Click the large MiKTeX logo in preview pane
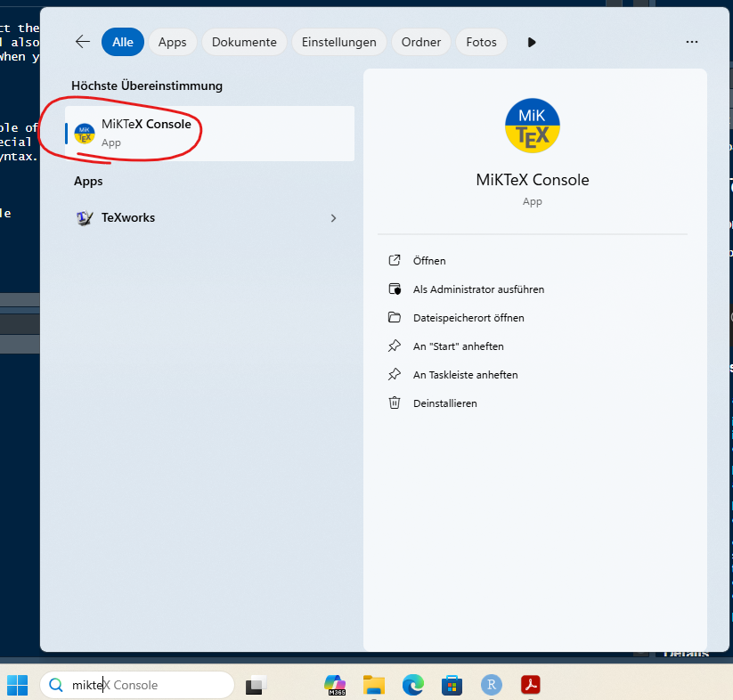 coord(533,126)
